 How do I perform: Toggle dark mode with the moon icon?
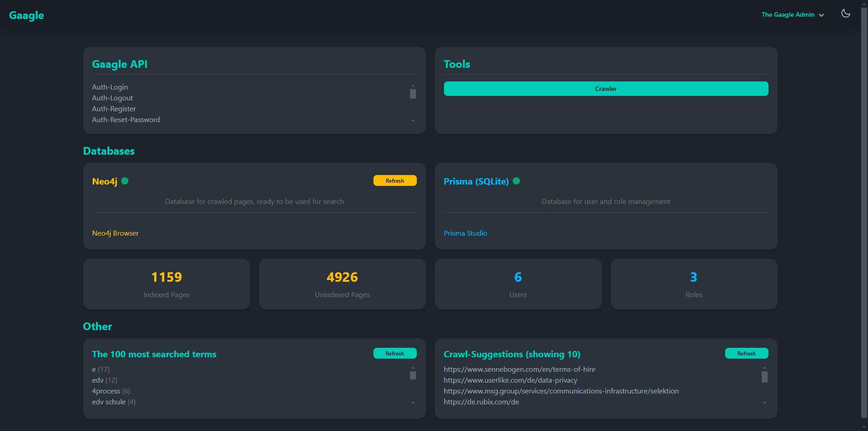(x=845, y=14)
